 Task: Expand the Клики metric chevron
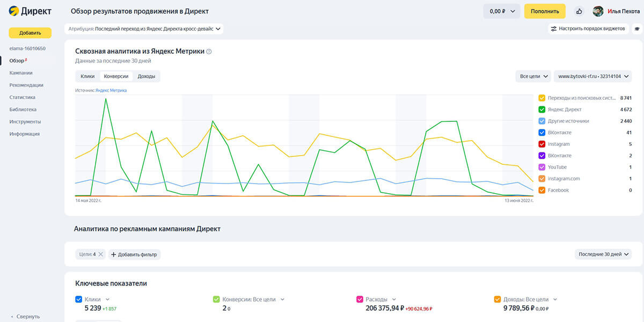[x=107, y=299]
